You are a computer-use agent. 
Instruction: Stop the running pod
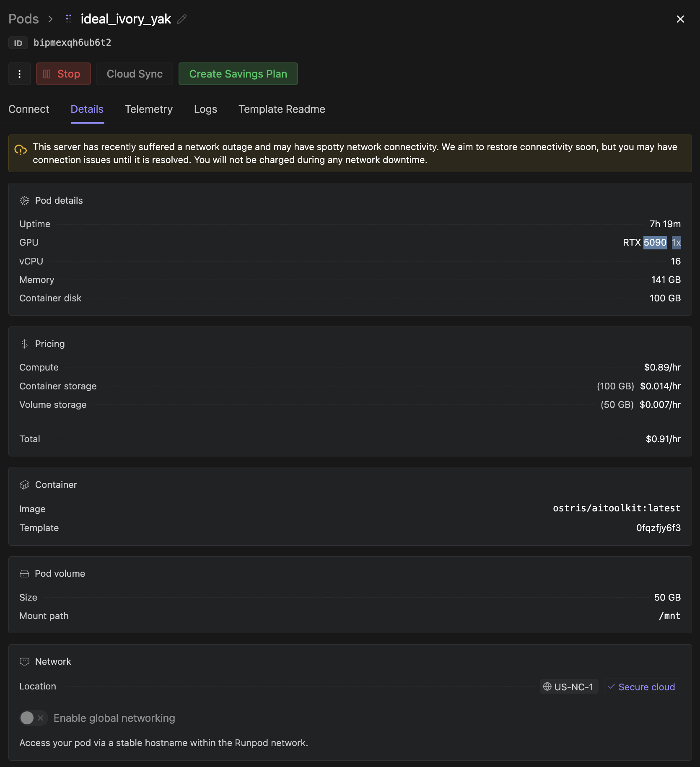(63, 74)
